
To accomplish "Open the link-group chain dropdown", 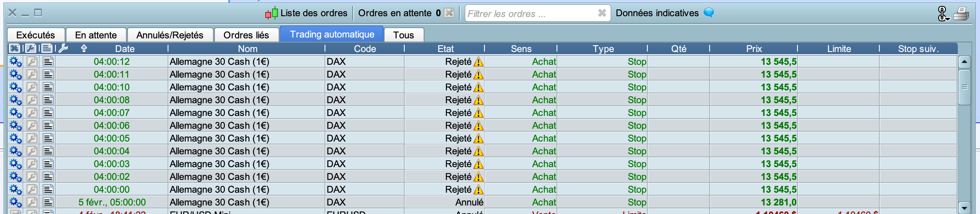I will coord(943,14).
